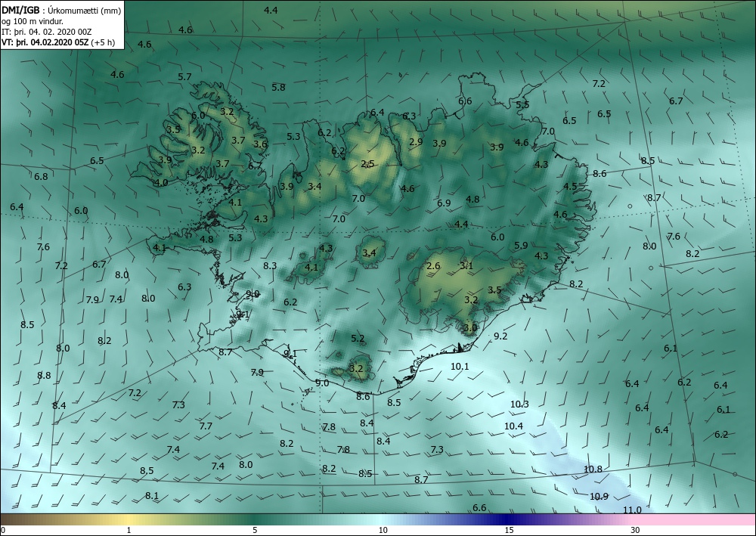Click the map value '10.8'

(593, 469)
